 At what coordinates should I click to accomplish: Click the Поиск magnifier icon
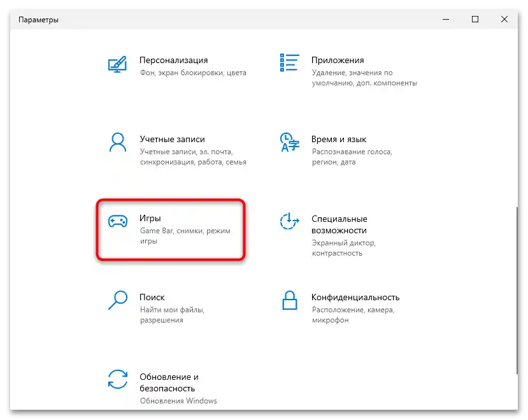[x=118, y=301]
